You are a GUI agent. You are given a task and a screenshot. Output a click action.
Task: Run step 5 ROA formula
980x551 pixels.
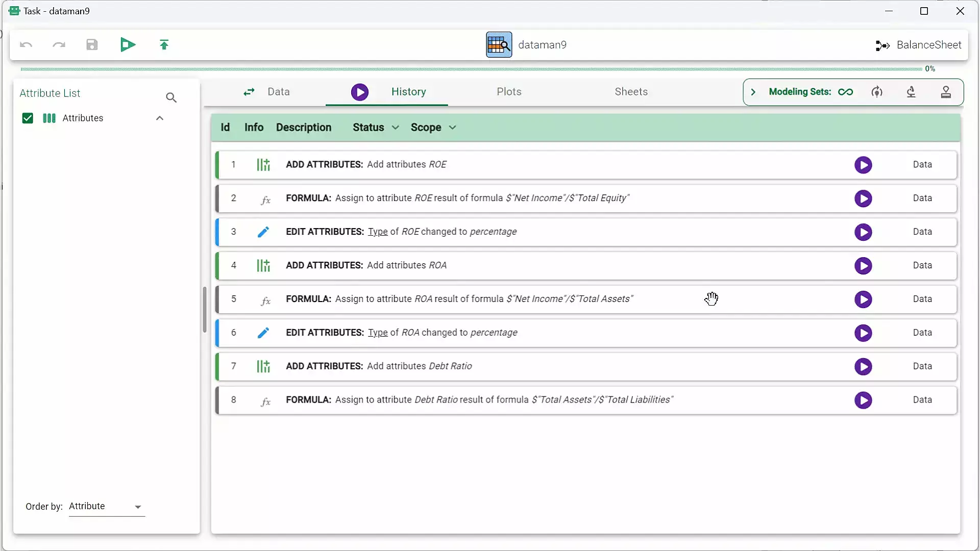[x=863, y=299]
